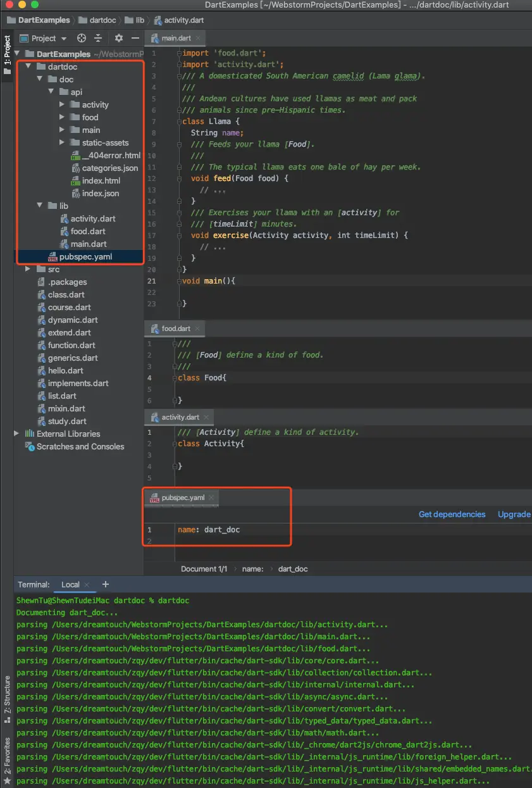Open food.dart under lib folder
The height and width of the screenshot is (788, 532).
[83, 232]
